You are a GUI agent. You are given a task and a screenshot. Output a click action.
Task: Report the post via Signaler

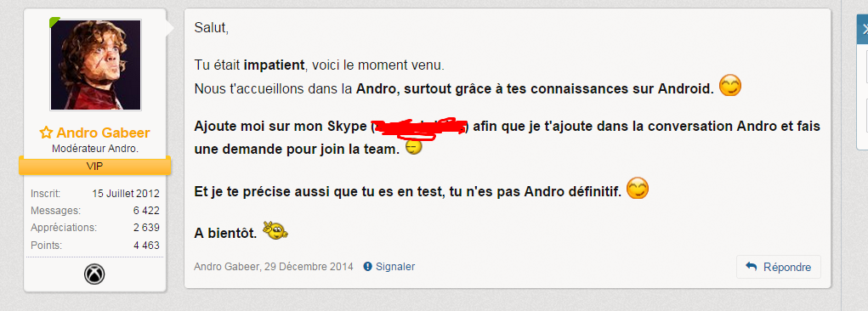[395, 267]
